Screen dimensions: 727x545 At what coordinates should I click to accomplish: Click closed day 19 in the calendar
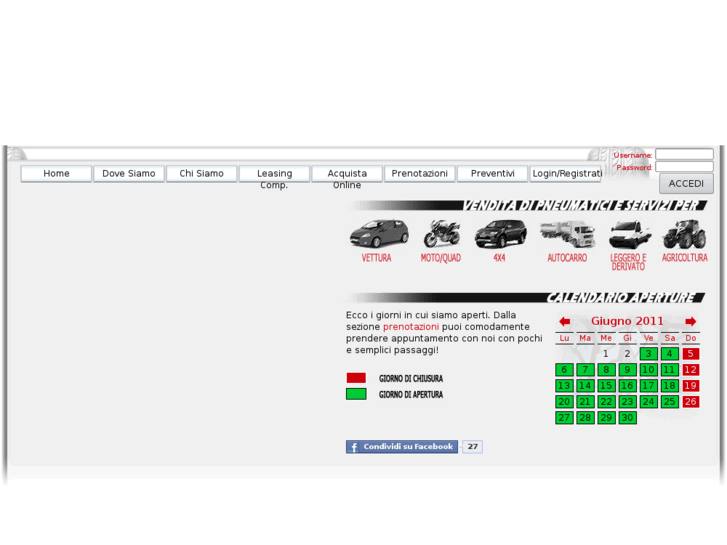point(690,385)
